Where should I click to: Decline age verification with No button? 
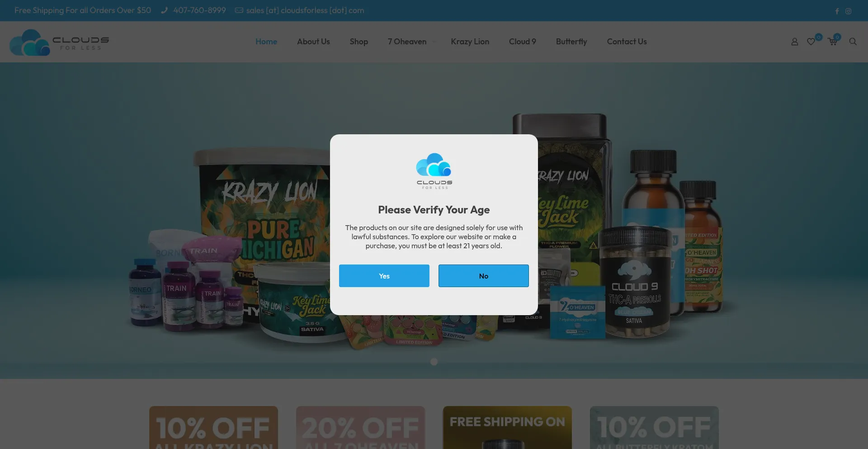coord(484,276)
